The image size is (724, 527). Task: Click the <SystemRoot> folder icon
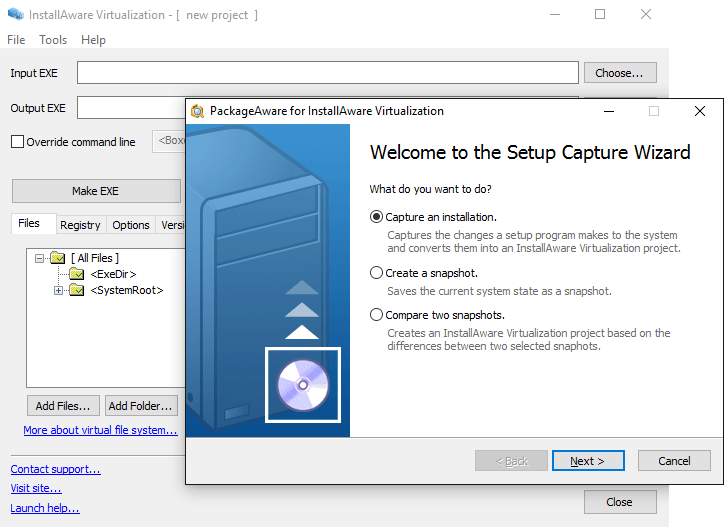coord(77,290)
